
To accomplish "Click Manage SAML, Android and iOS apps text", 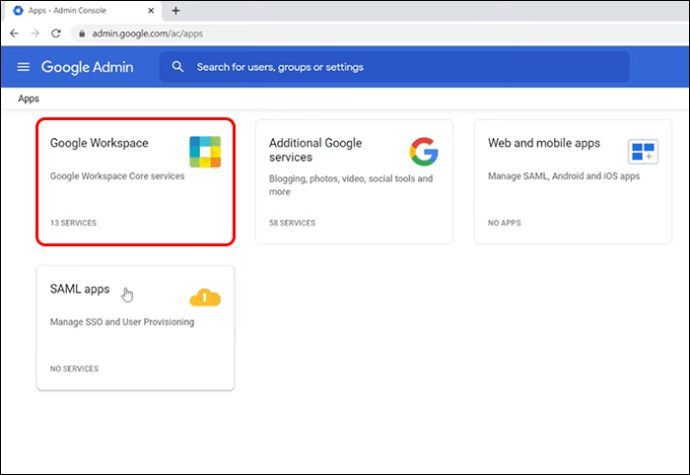I will click(x=564, y=176).
